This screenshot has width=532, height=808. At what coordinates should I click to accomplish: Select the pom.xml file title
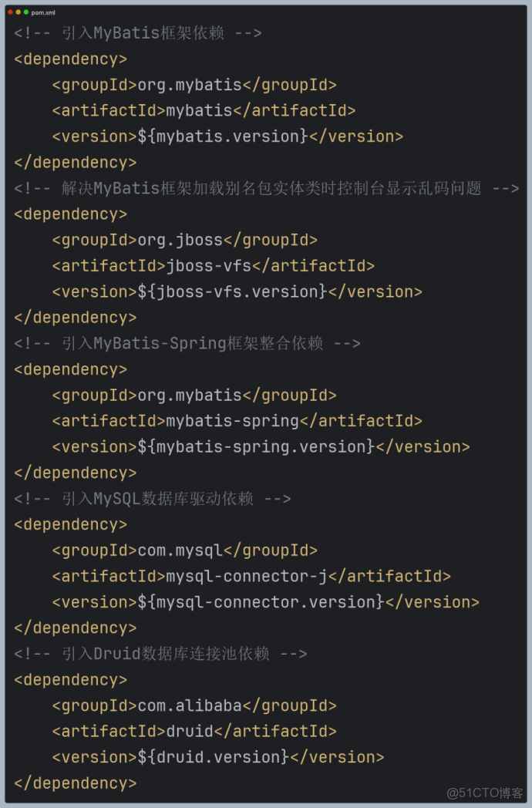pyautogui.click(x=43, y=12)
